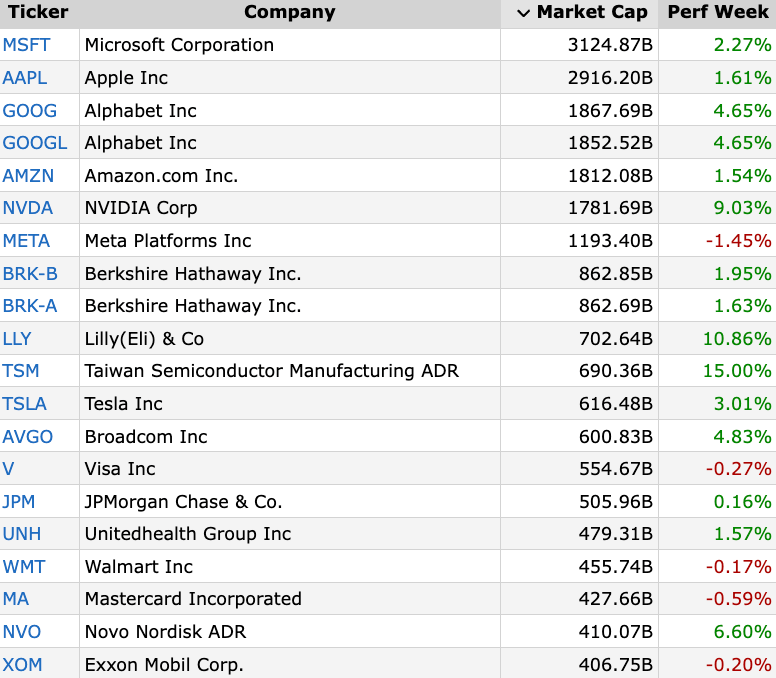Open the XOM ticker link
Screen dimensions: 776x678
click(x=22, y=665)
